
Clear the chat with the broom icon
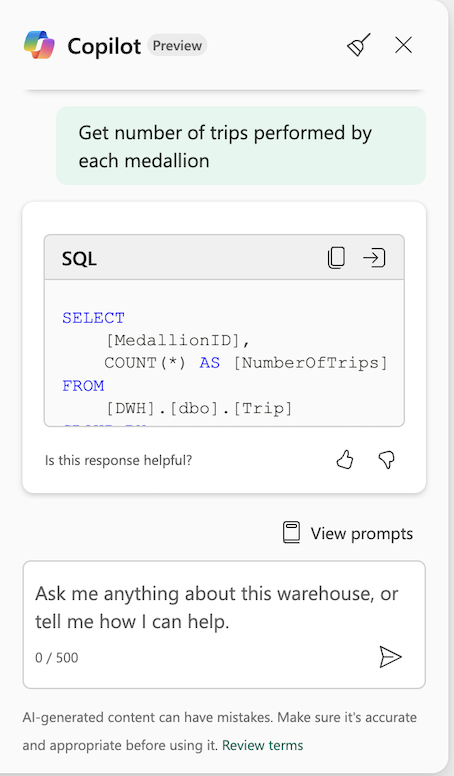point(358,45)
